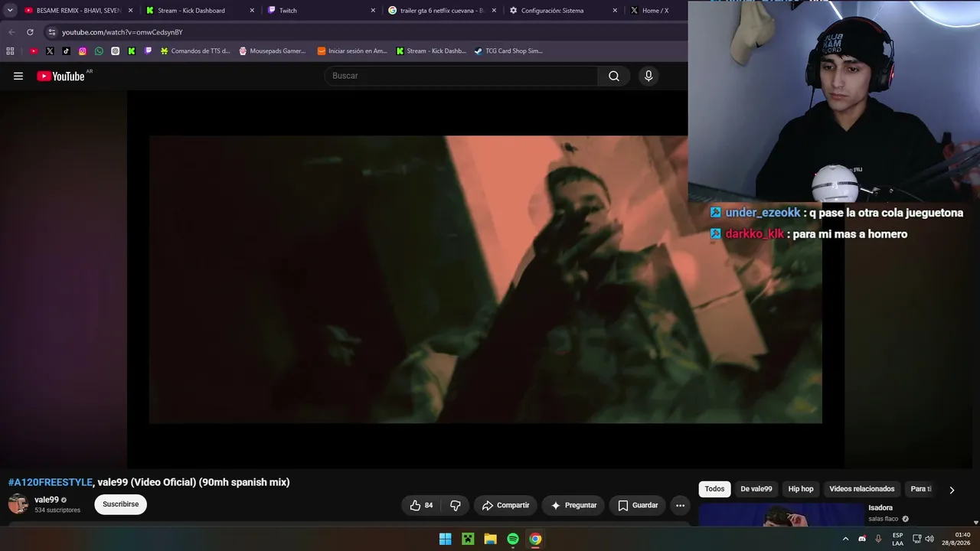Start voice search with the microphone
This screenshot has height=551, width=980.
point(648,76)
